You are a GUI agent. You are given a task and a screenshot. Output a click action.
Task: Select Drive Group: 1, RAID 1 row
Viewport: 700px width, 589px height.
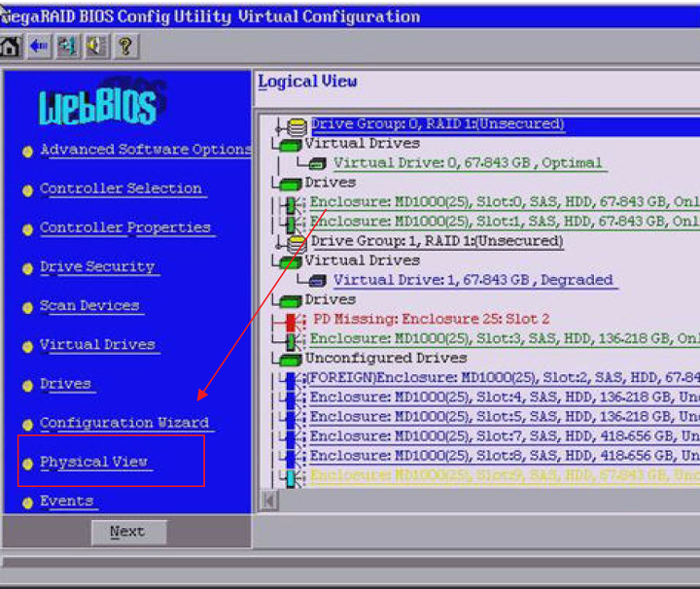point(437,241)
